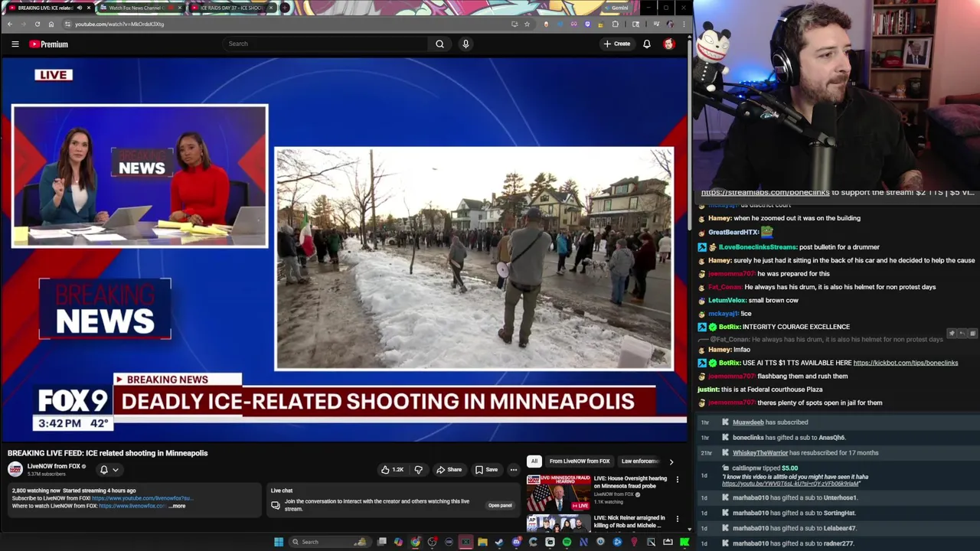Click the address bar URL
Screen dimensions: 980x551
(x=119, y=24)
